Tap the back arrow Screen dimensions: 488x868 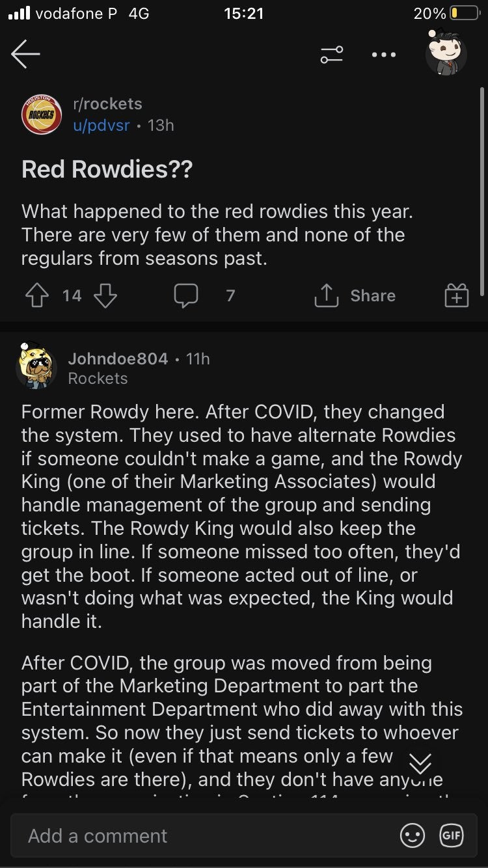point(26,55)
